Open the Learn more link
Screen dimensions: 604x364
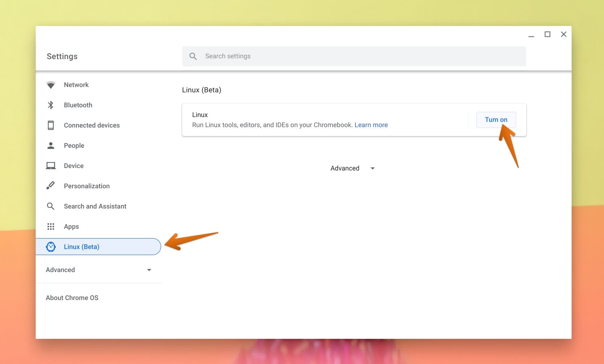(371, 125)
